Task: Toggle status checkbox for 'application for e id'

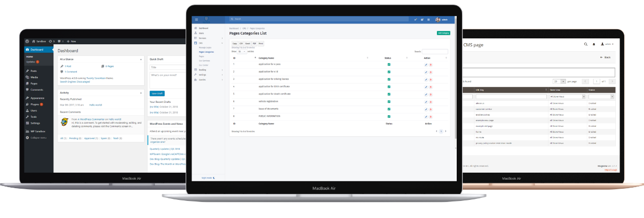Action: click(x=389, y=71)
